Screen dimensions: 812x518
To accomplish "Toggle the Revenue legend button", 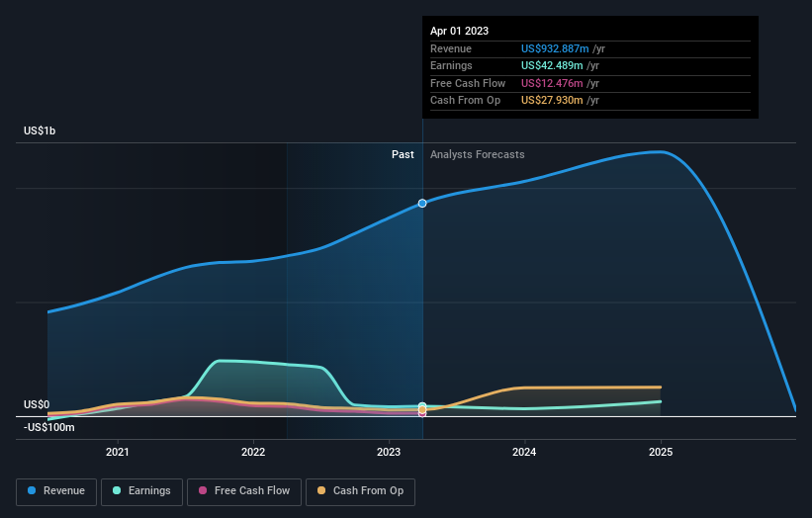I will pos(56,491).
